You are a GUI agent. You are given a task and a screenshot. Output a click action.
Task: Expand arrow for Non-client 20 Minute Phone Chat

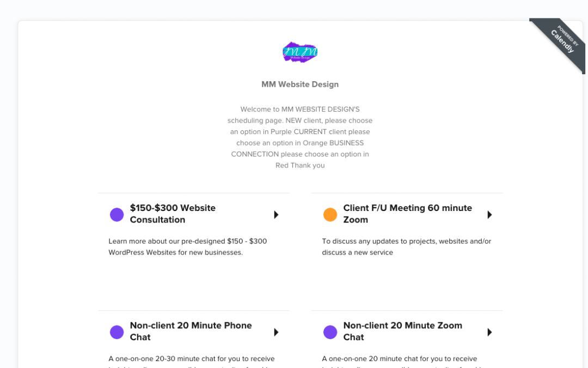pos(277,332)
